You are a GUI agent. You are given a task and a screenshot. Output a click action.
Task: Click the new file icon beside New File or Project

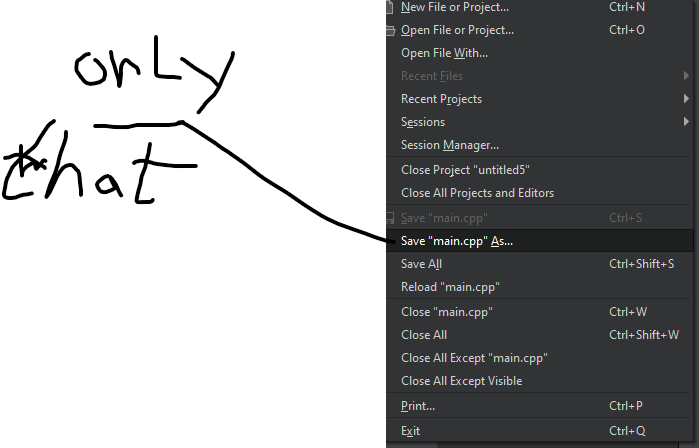coord(390,7)
